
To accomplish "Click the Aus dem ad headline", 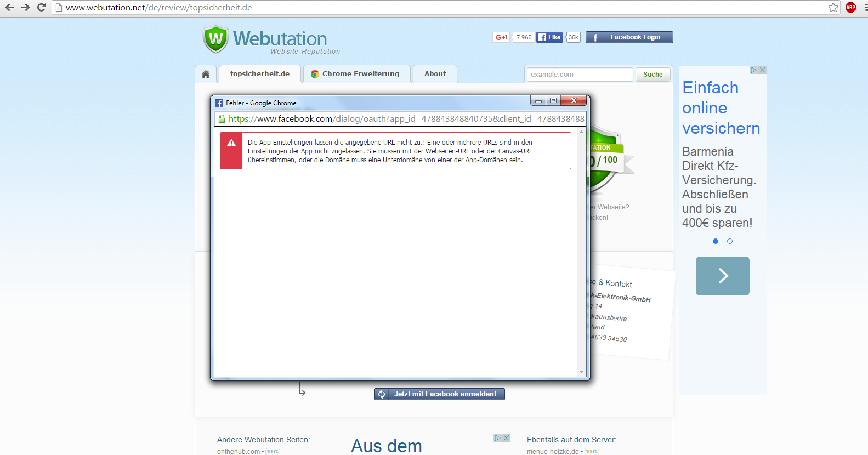I will pos(387,446).
